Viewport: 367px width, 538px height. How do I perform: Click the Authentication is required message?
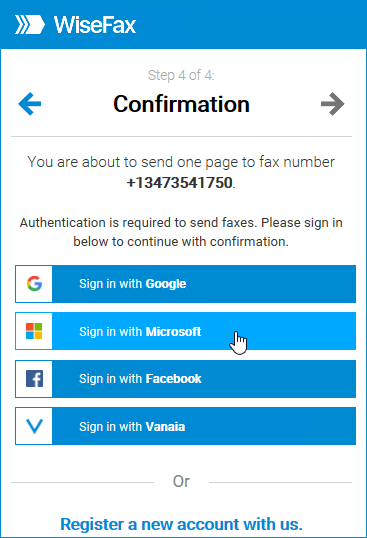[181, 232]
